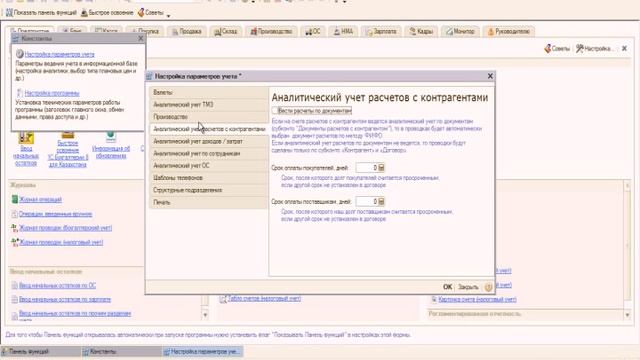Close the Настройка параметров учета dialog
The width and height of the screenshot is (640, 360).
490,76
